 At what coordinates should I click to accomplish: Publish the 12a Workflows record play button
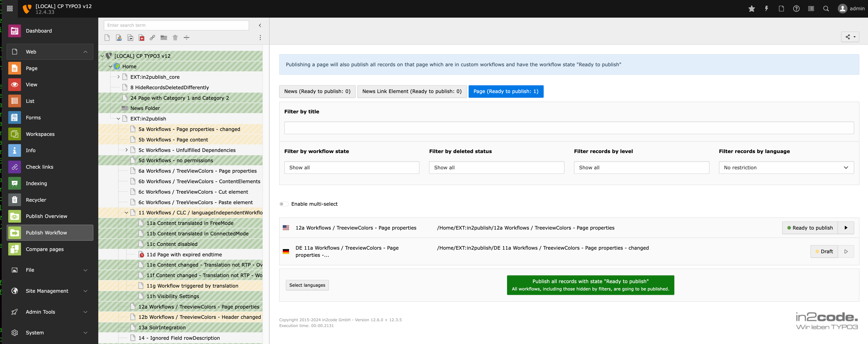(846, 228)
